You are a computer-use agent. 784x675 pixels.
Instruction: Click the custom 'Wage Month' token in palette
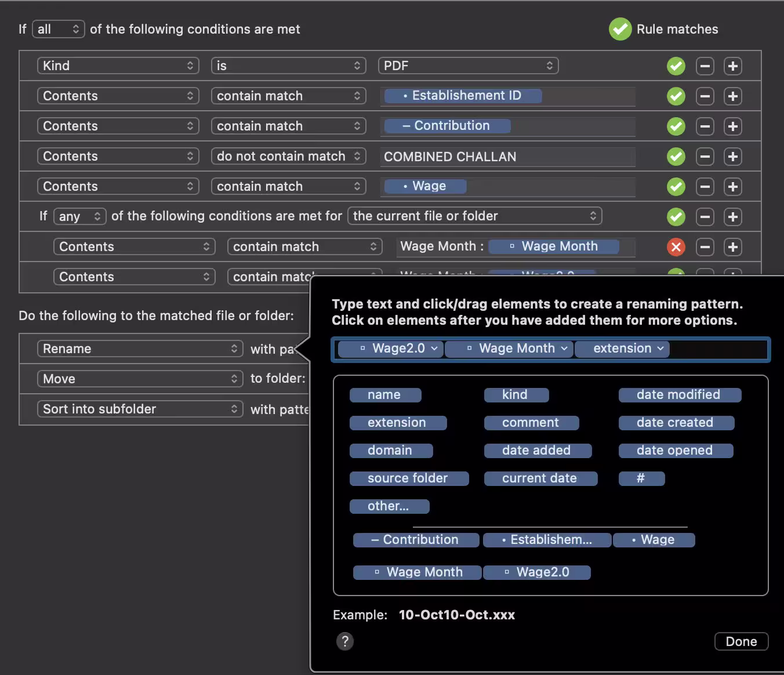coord(417,572)
